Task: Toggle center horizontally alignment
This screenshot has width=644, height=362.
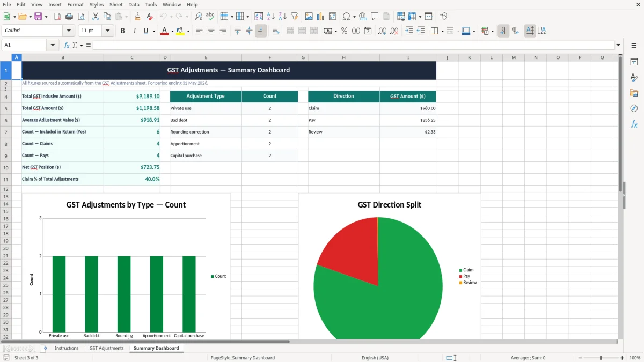Action: pyautogui.click(x=211, y=31)
